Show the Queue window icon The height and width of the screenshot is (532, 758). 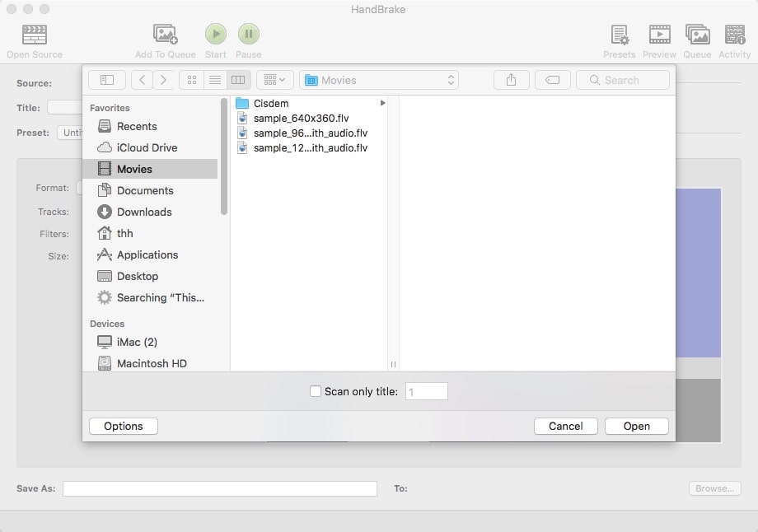(697, 35)
